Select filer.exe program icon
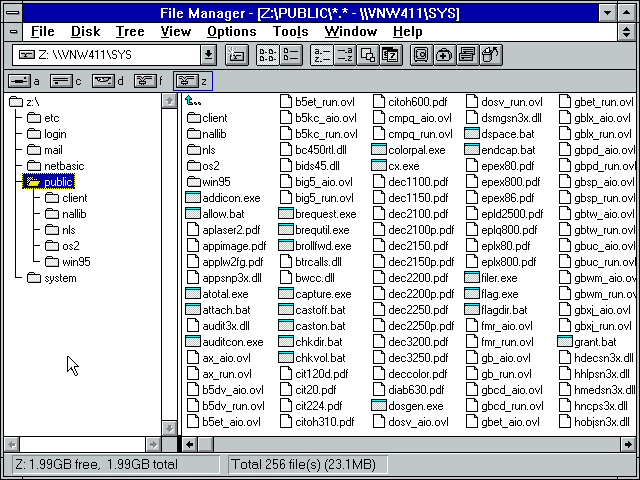The width and height of the screenshot is (640, 480). pos(472,278)
